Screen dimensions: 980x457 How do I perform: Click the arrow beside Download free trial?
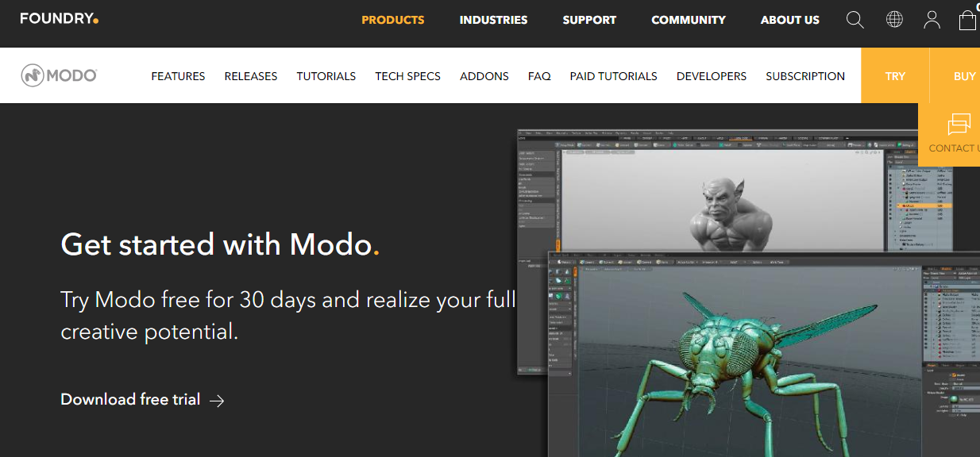click(217, 401)
